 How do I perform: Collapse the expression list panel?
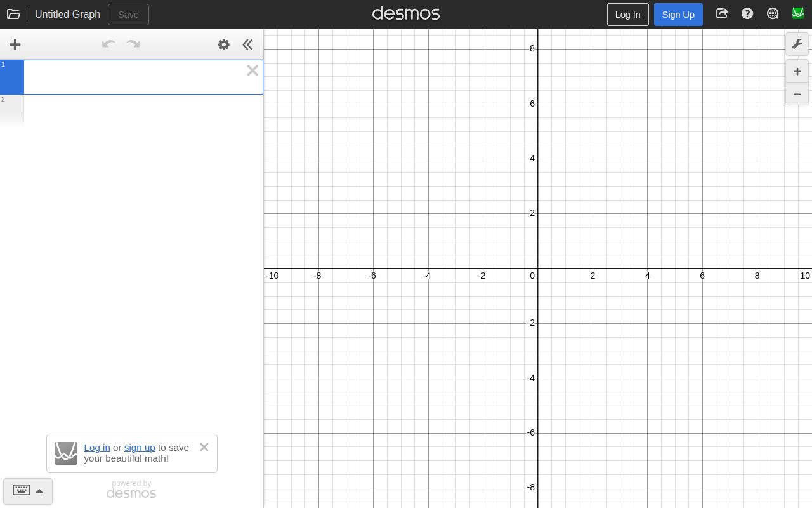(x=247, y=44)
